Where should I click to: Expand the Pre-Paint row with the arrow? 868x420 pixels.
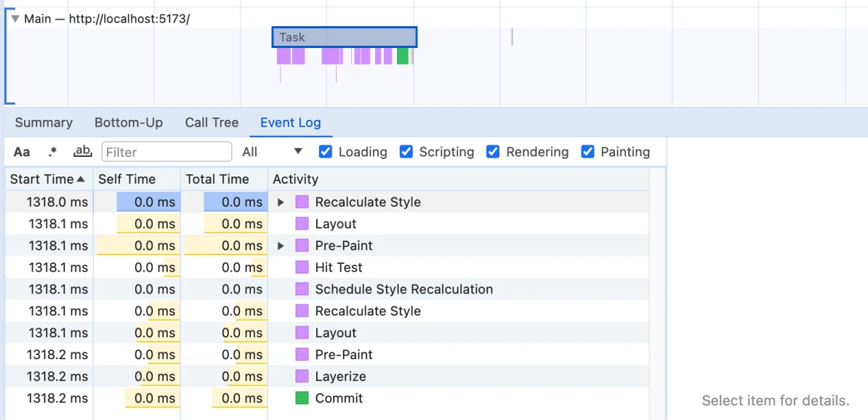click(x=281, y=246)
